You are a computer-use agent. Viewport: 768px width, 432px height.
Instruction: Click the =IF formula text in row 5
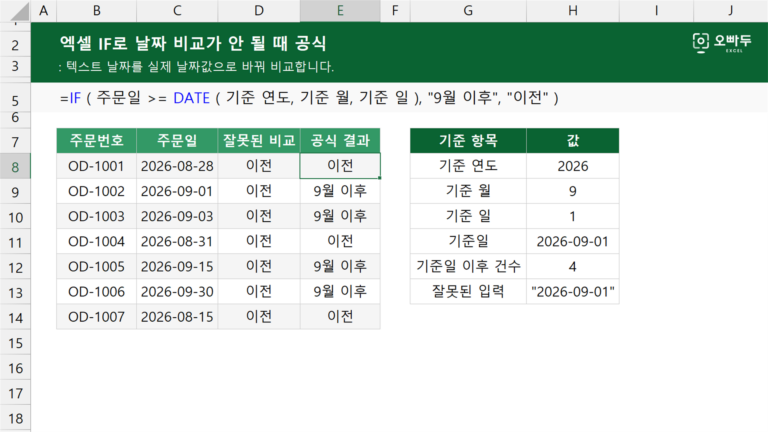309,98
